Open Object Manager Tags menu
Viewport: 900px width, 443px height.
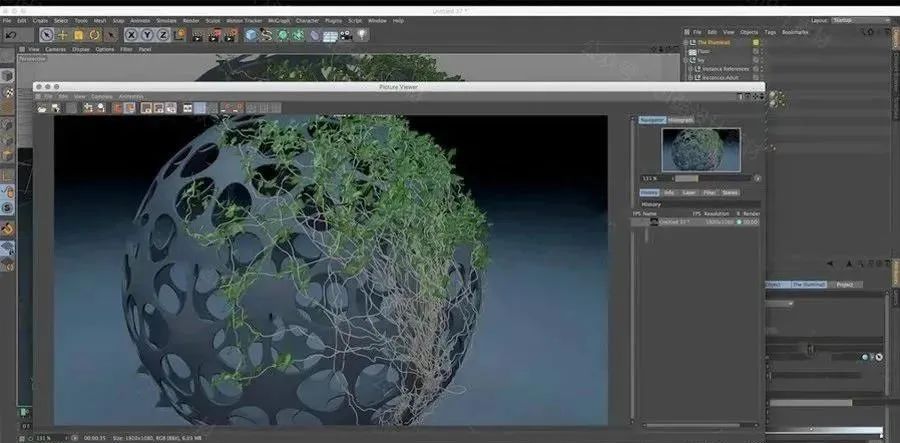tap(770, 33)
